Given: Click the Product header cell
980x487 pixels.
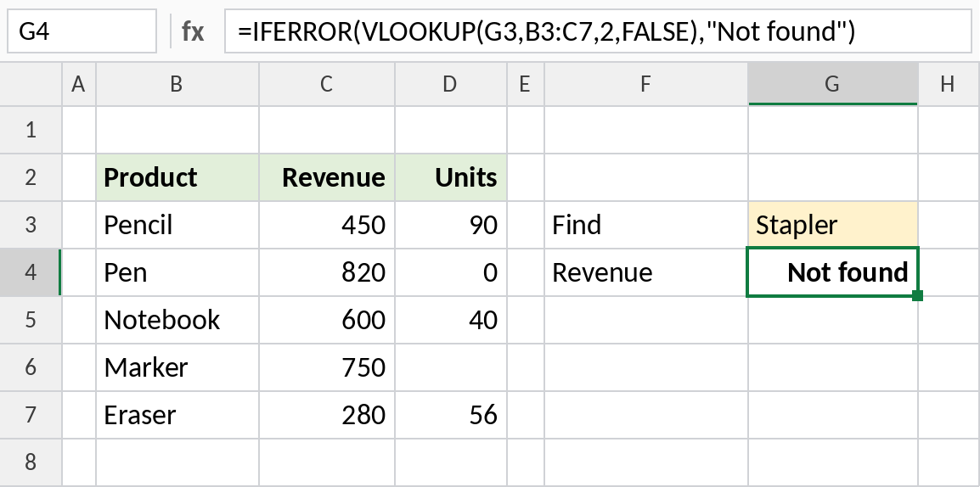Looking at the screenshot, I should [x=177, y=177].
